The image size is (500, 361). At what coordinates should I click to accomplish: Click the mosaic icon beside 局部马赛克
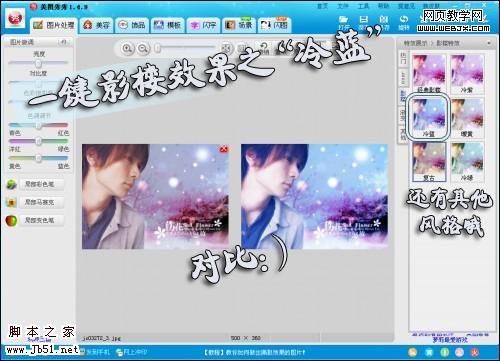(x=12, y=202)
